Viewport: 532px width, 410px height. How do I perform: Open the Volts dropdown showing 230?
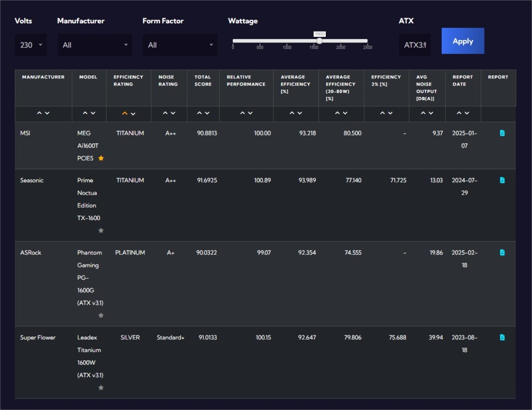click(x=31, y=45)
